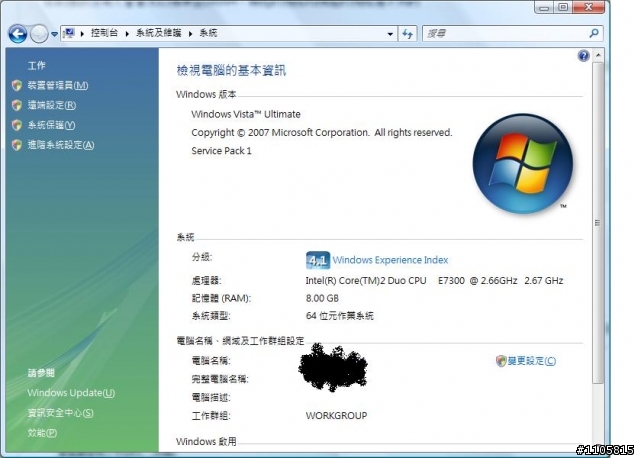Open the Windows Experience Index link
Viewport: 640px width, 458px height.
coord(390,260)
